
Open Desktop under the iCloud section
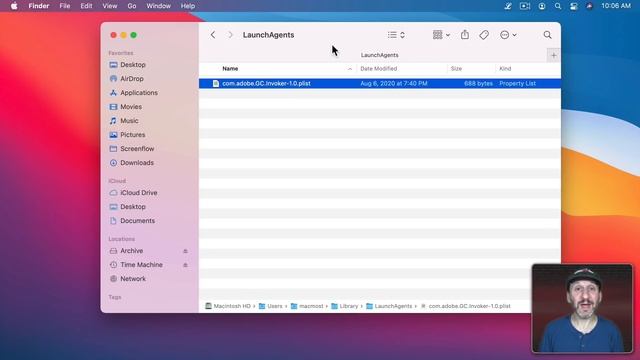(133, 207)
